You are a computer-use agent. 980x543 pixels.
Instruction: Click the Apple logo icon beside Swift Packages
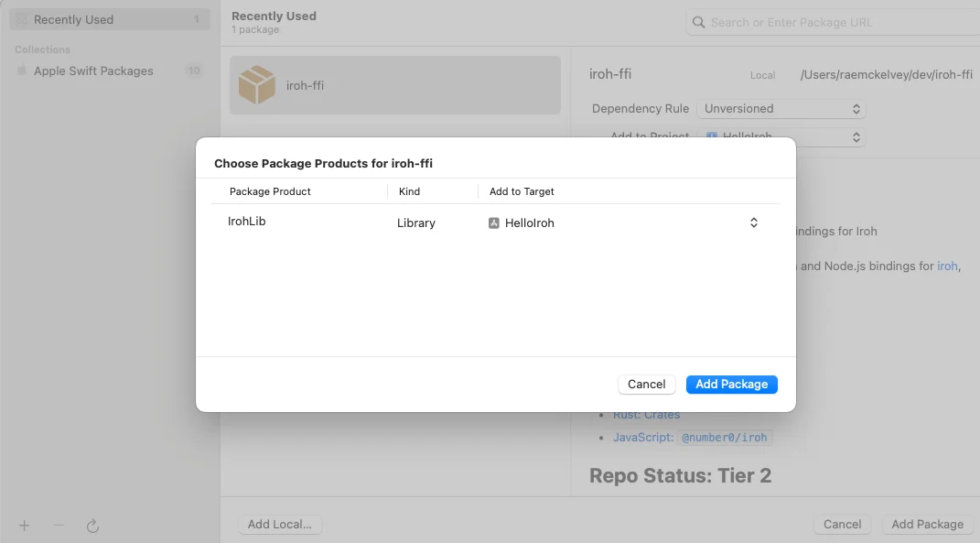coord(22,71)
